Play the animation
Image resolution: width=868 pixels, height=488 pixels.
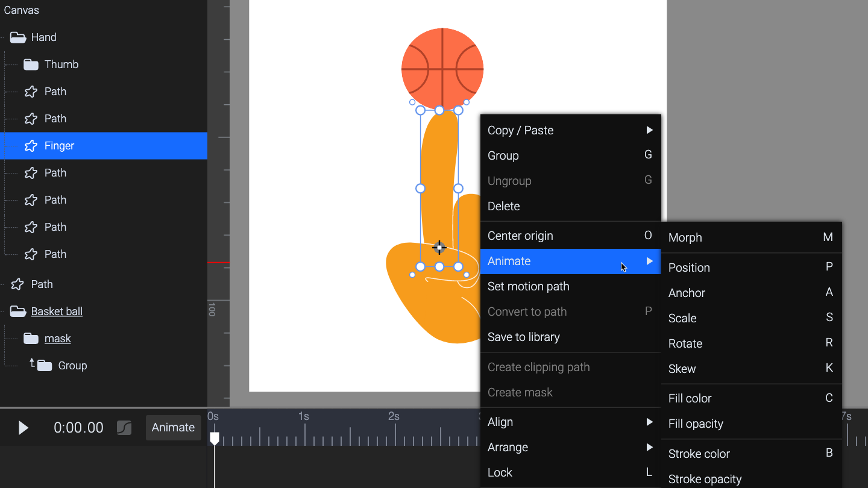(x=23, y=428)
